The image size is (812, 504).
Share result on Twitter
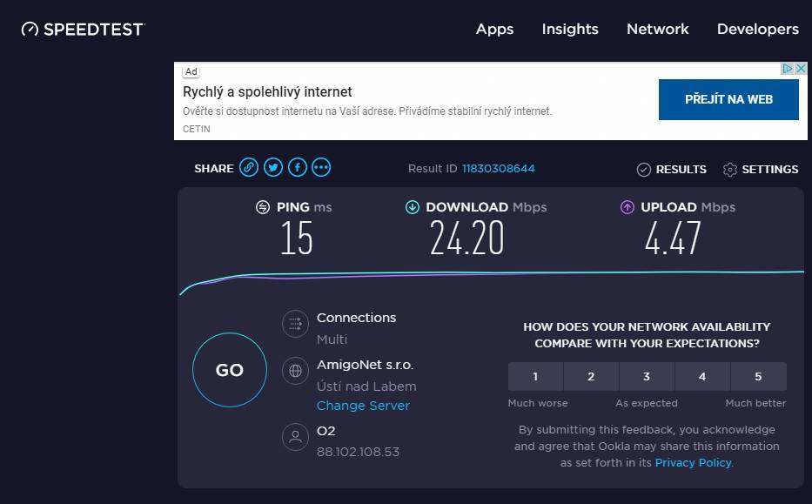[x=273, y=167]
